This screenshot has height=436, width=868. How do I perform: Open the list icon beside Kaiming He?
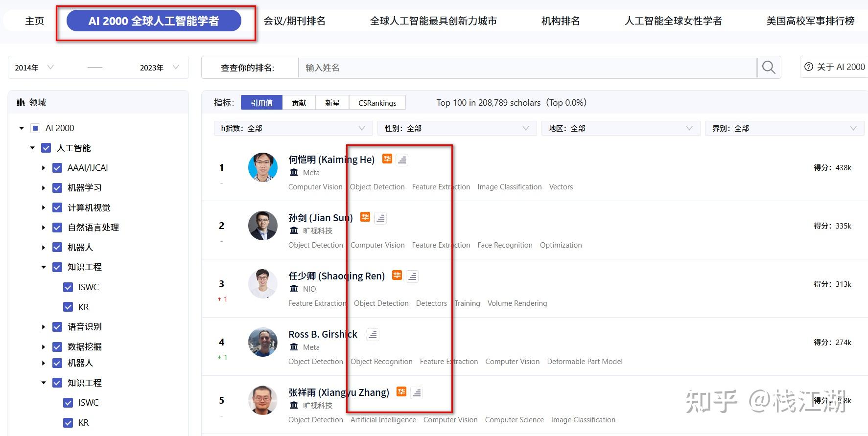[402, 160]
